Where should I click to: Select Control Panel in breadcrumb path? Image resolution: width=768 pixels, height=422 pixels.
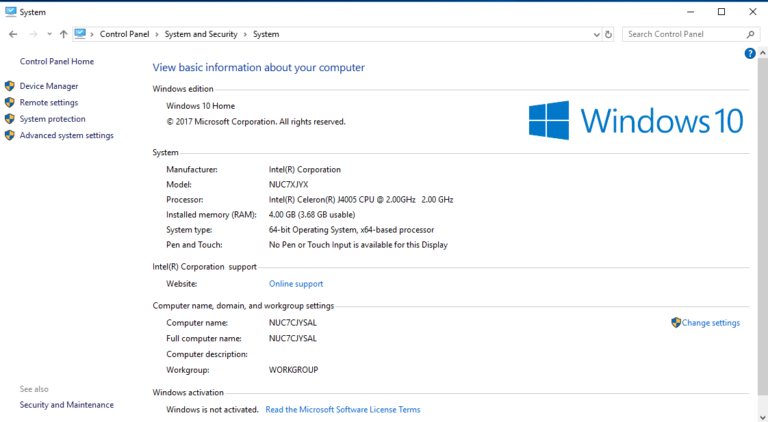coord(124,34)
